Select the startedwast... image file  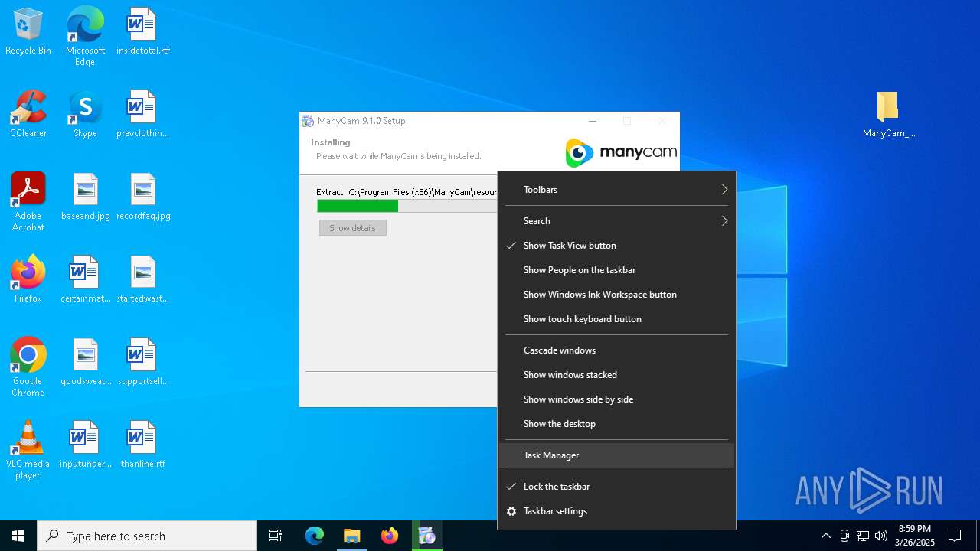click(142, 279)
